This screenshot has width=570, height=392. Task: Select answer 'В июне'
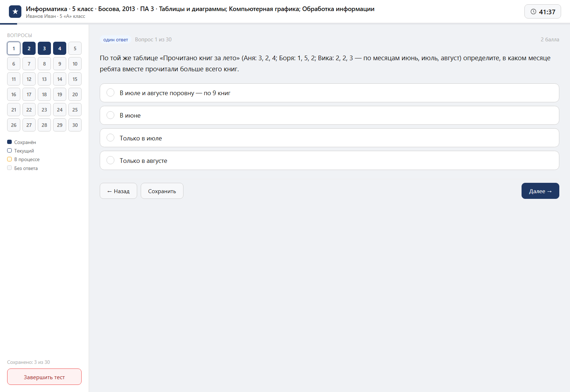(x=329, y=115)
